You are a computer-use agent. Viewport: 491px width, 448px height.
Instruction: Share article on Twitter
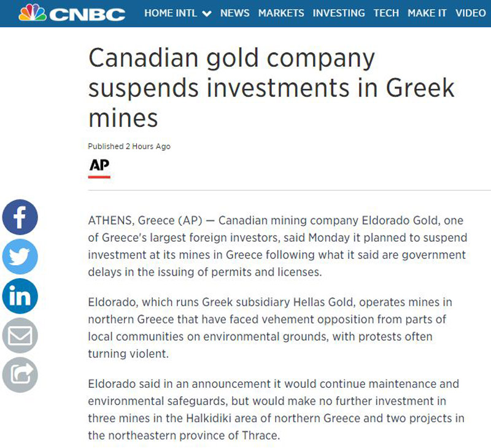pyautogui.click(x=20, y=257)
